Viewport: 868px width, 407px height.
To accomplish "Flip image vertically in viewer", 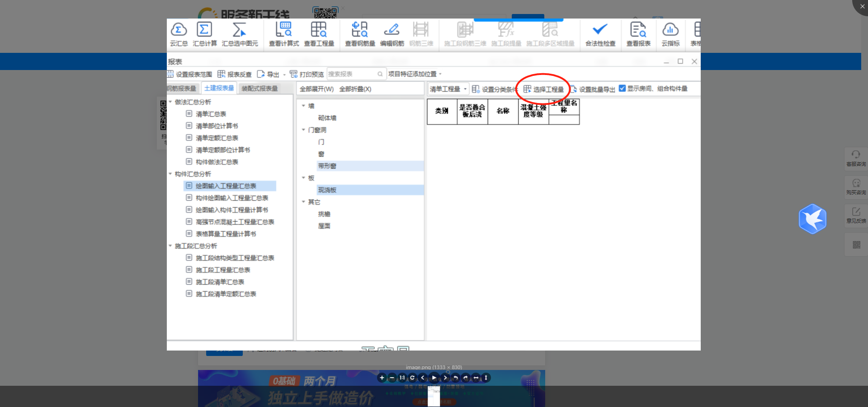I will coord(486,378).
